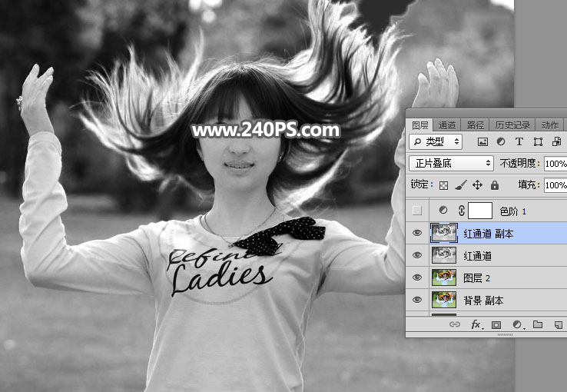Click the mask link chain of 色阶 1

click(462, 211)
